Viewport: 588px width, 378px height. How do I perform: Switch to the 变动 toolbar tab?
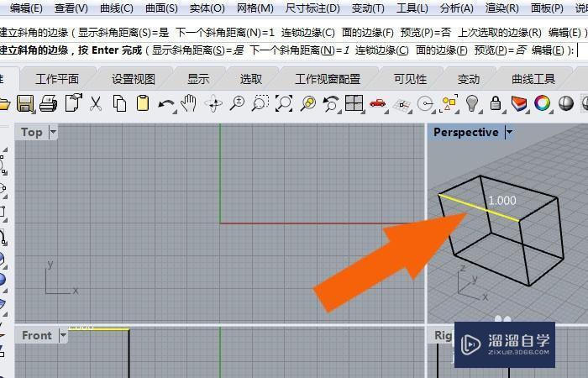coord(469,79)
